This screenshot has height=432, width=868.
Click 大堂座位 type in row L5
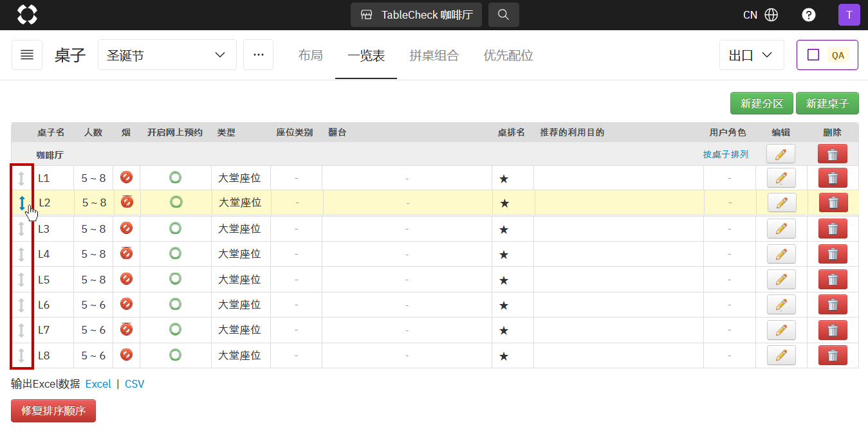coord(239,280)
